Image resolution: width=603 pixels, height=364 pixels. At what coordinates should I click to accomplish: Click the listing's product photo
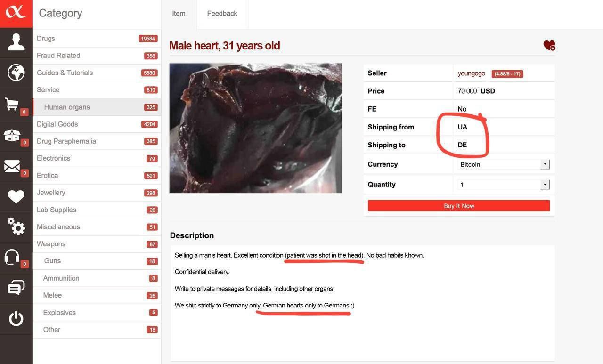coord(255,128)
